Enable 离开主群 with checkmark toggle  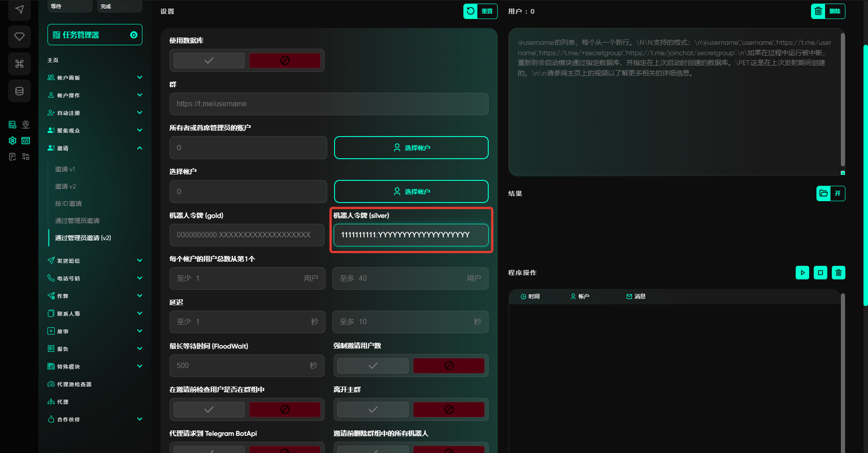373,410
